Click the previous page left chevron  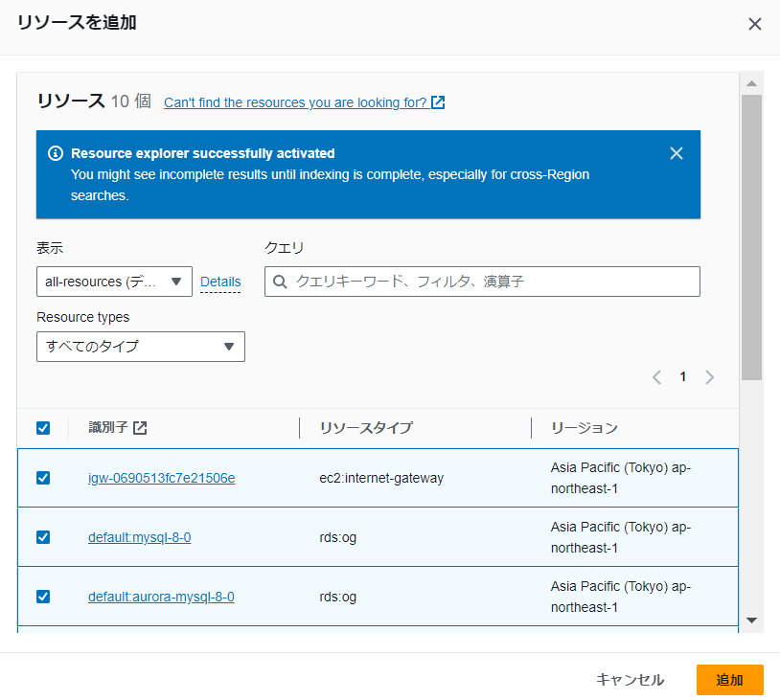coord(656,377)
